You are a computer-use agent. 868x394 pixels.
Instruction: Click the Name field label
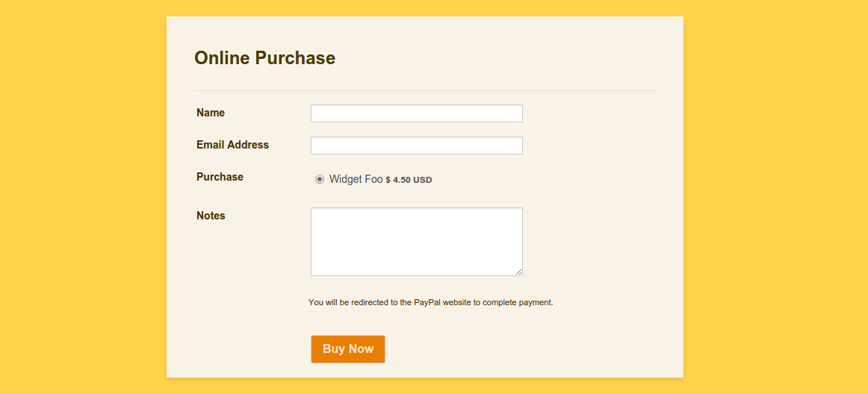click(x=211, y=113)
